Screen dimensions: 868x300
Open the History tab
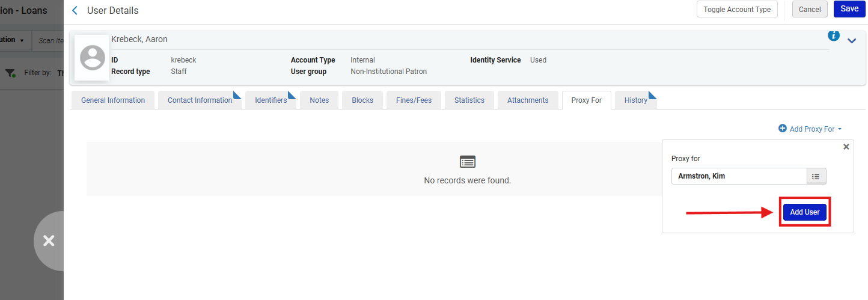(635, 100)
